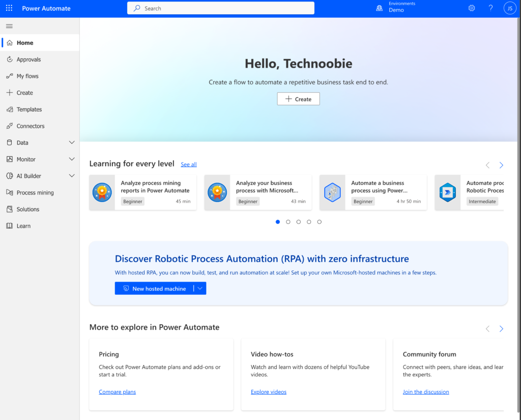Click the My flows icon in sidebar

click(10, 76)
